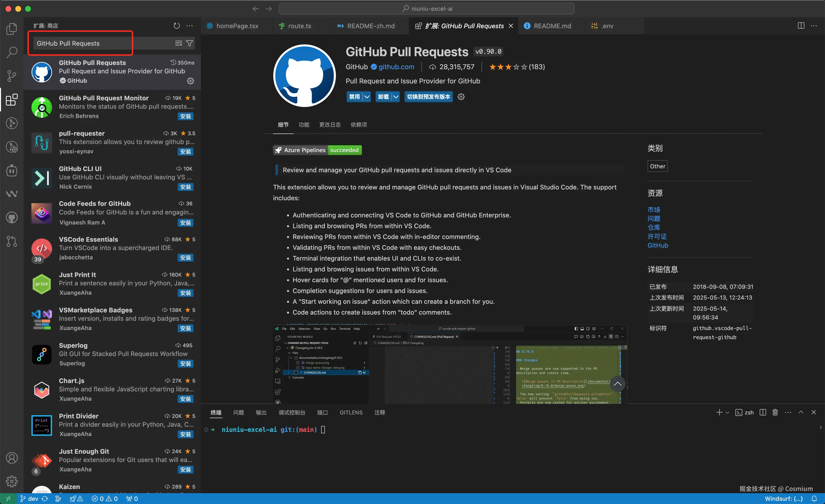This screenshot has height=504, width=825.
Task: Switch to the 更改日志 tab
Action: (x=330, y=124)
